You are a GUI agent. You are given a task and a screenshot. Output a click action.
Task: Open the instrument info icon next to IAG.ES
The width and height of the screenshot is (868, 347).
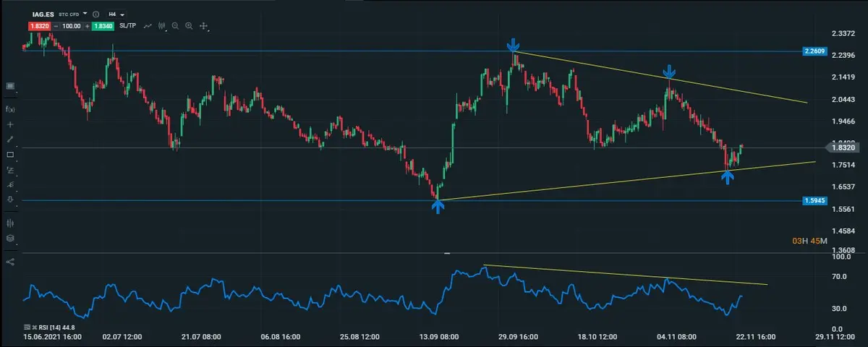point(95,14)
